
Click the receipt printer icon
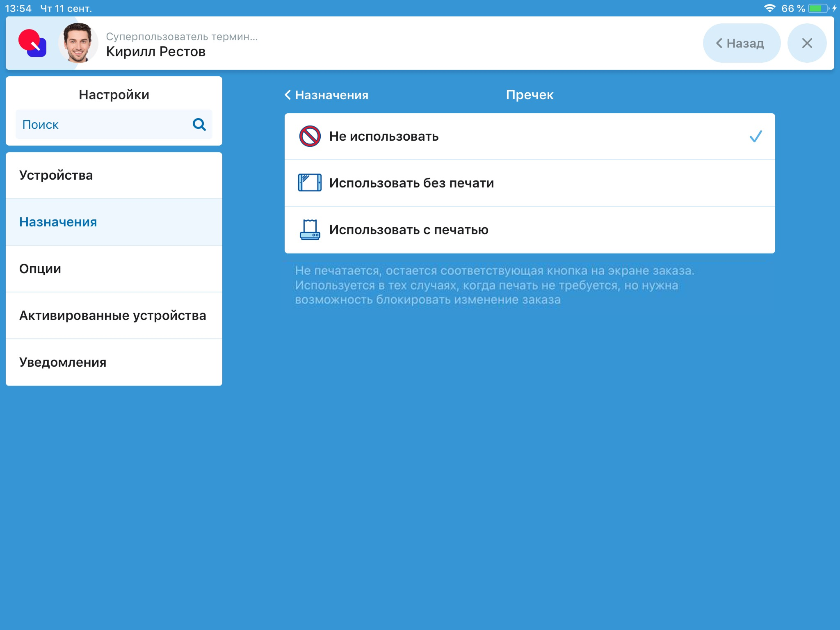(310, 230)
